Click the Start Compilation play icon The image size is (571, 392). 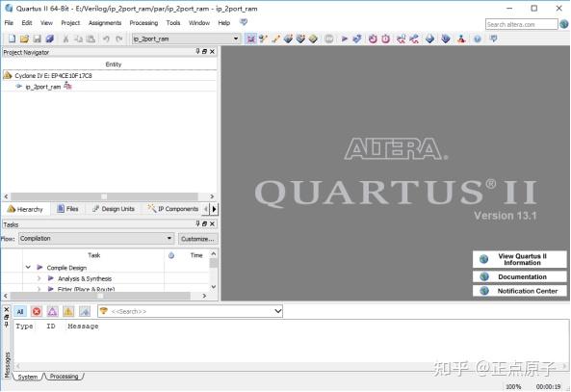tap(344, 39)
